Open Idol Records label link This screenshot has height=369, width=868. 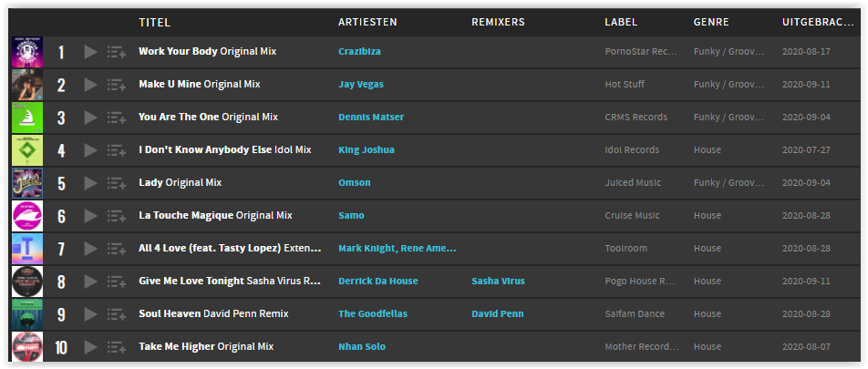pyautogui.click(x=632, y=150)
